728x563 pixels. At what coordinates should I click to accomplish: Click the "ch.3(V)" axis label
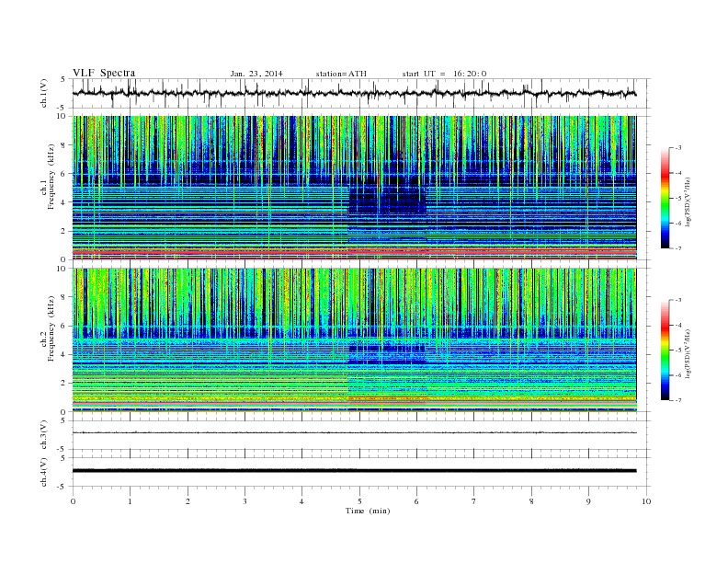(x=43, y=435)
